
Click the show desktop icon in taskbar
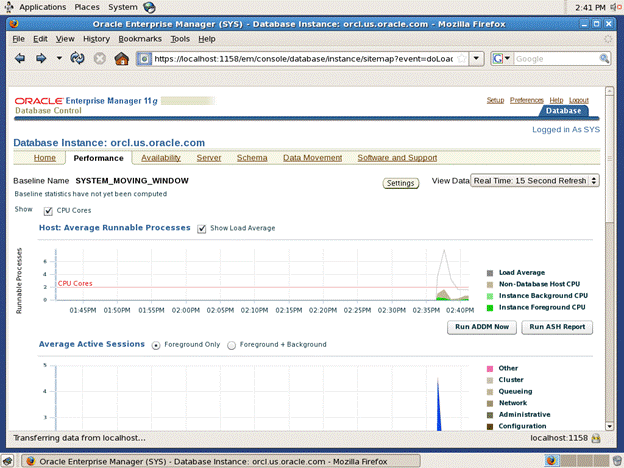pyautogui.click(x=8, y=461)
